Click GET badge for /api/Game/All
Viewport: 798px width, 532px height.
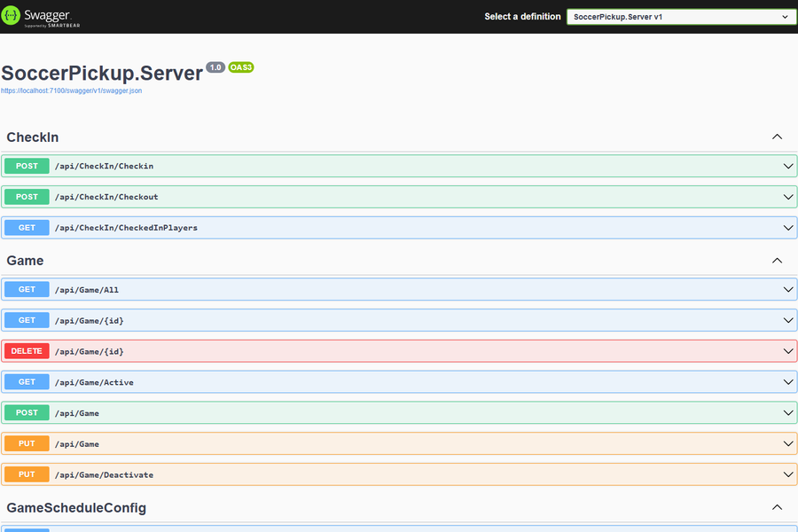(x=27, y=289)
